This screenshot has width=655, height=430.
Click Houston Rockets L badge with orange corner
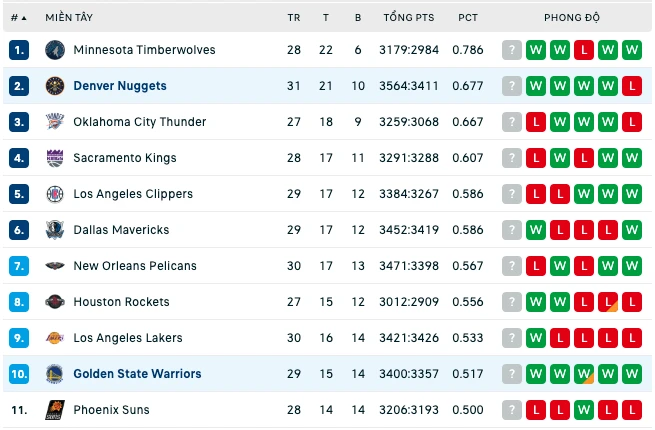coord(608,302)
